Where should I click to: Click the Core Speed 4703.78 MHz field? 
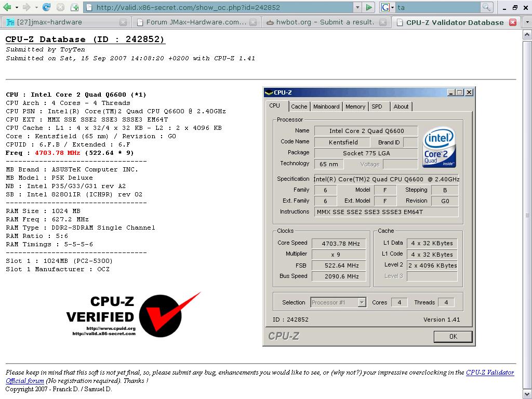click(339, 244)
